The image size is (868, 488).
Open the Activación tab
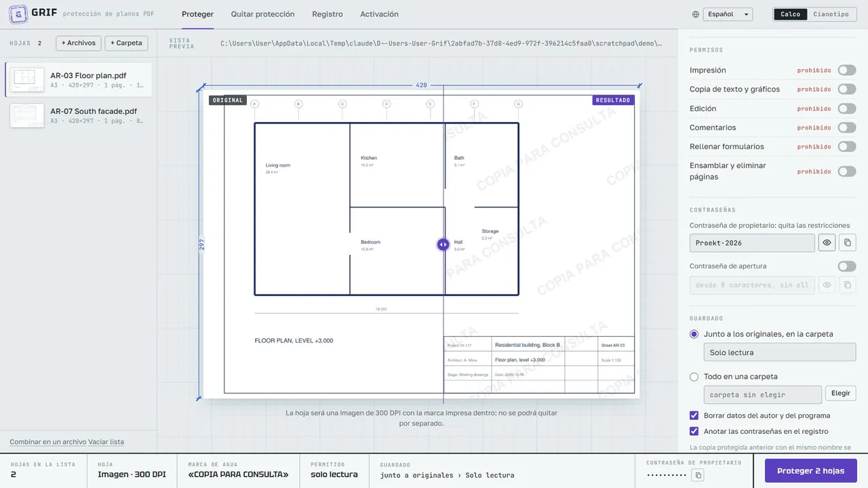[379, 14]
